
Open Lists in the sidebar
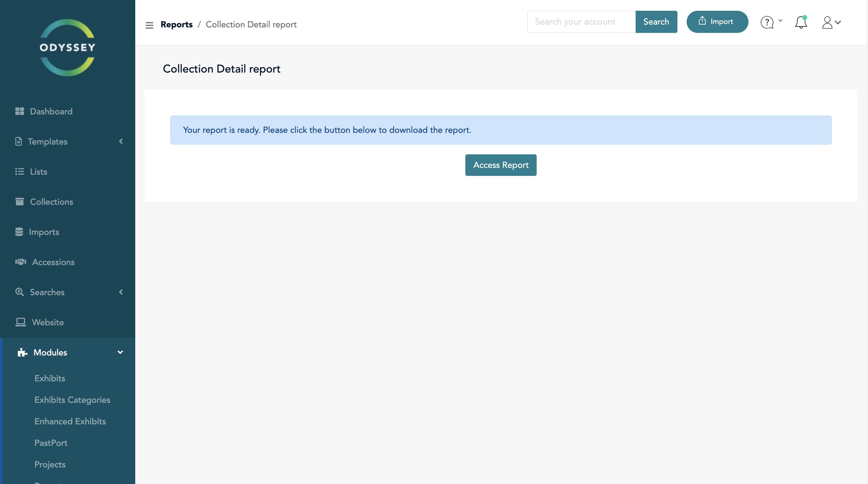pyautogui.click(x=38, y=172)
